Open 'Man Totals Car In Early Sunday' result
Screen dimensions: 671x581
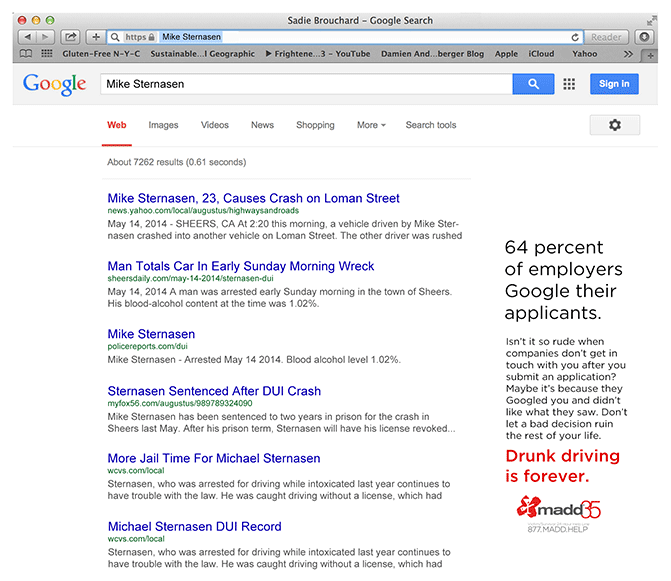(x=241, y=266)
